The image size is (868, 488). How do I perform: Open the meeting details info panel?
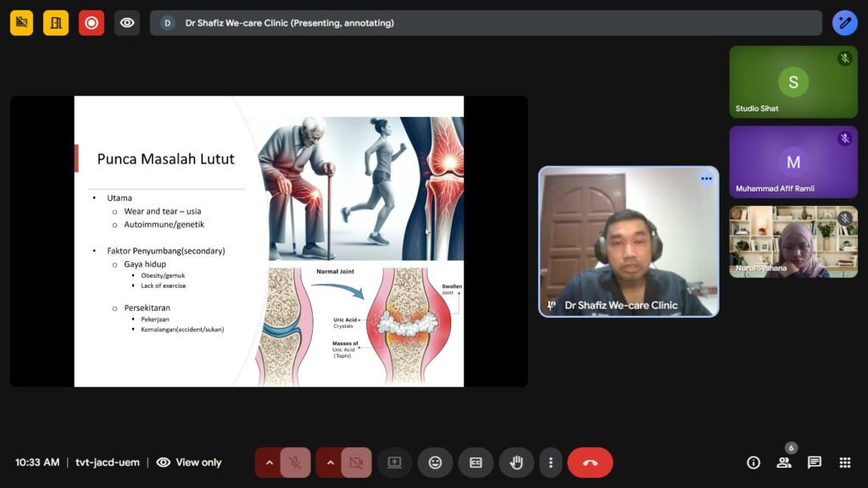coord(753,463)
